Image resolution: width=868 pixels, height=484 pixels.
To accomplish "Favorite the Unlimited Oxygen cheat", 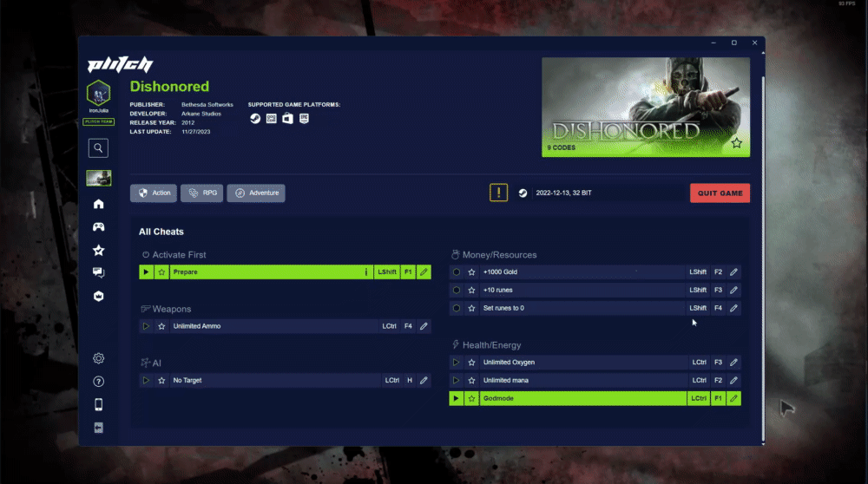I will [x=471, y=363].
